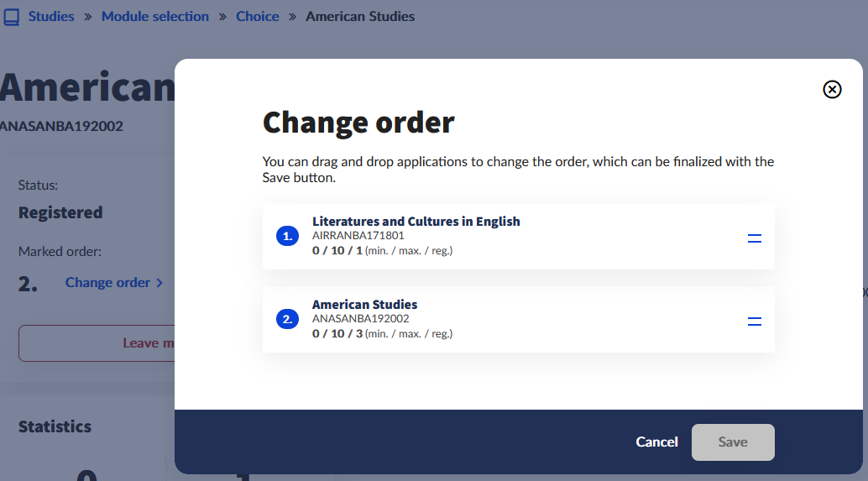
Task: Click ANASANBA192002 code in the dialog list
Action: coord(360,318)
